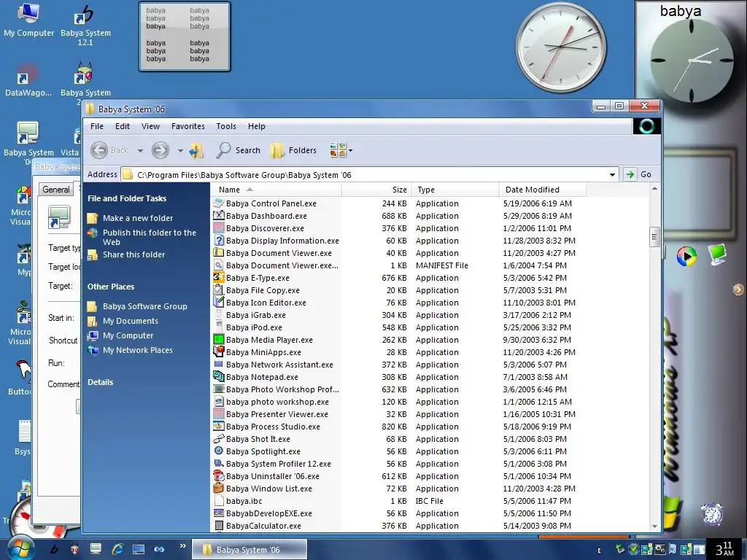Select Babya File Copy.exe icon
Image resolution: width=747 pixels, height=560 pixels.
pyautogui.click(x=219, y=290)
